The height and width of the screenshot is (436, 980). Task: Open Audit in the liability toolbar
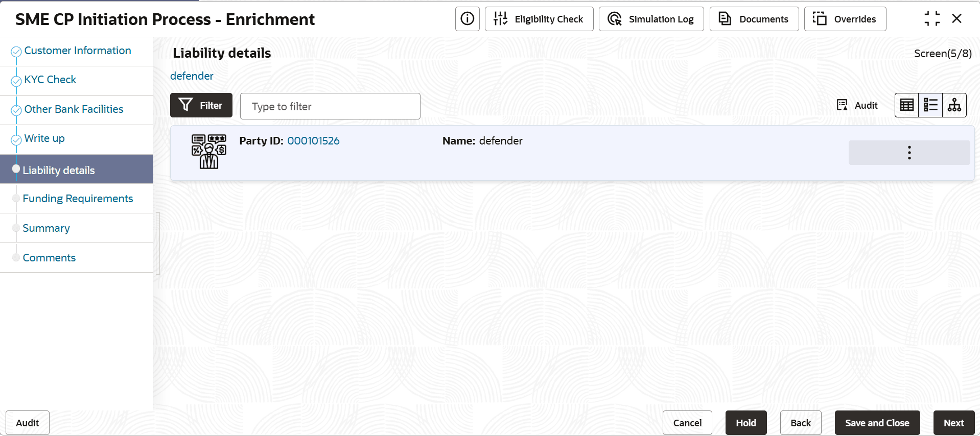pos(857,105)
